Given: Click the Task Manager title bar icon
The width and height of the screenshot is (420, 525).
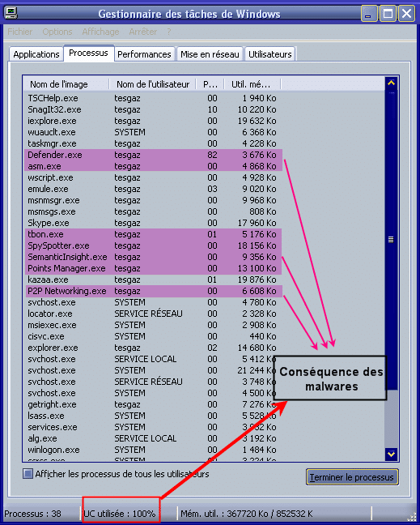Looking at the screenshot, I should click(x=11, y=13).
